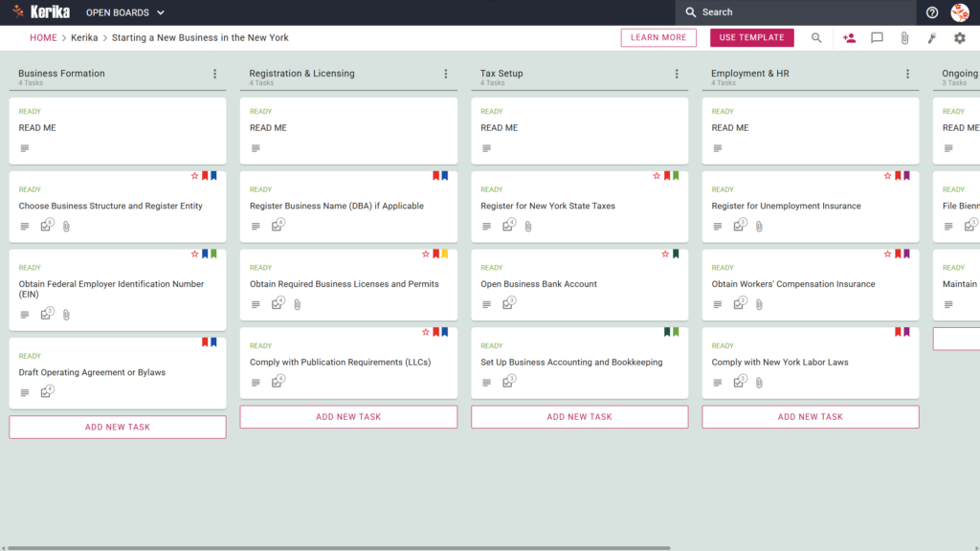
Task: Open the Employment & HR column menu
Action: click(907, 74)
